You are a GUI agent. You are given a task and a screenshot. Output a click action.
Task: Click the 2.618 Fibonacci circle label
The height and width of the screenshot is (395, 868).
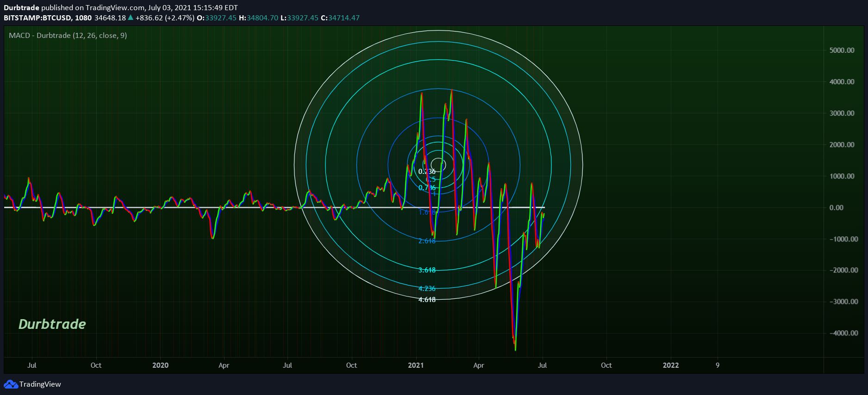427,241
